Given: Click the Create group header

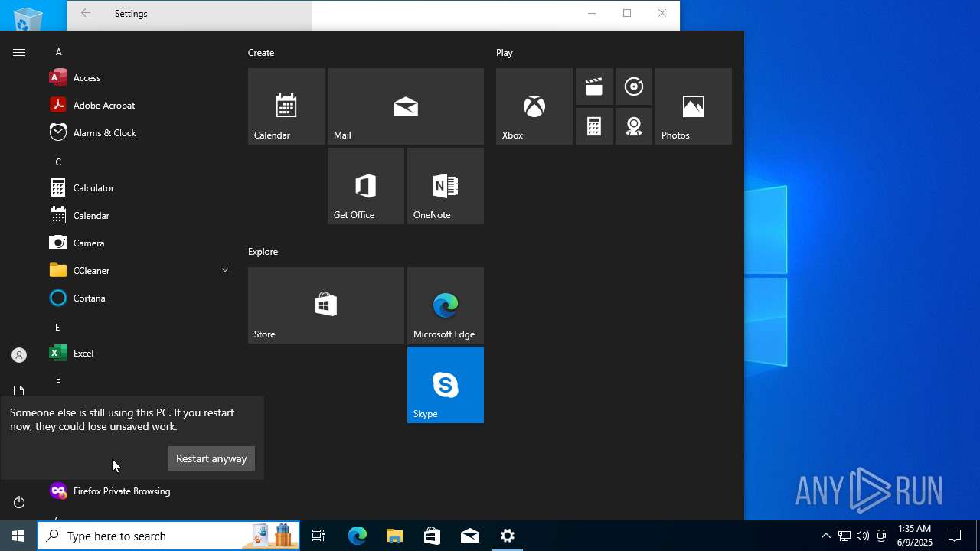Looking at the screenshot, I should click(261, 53).
